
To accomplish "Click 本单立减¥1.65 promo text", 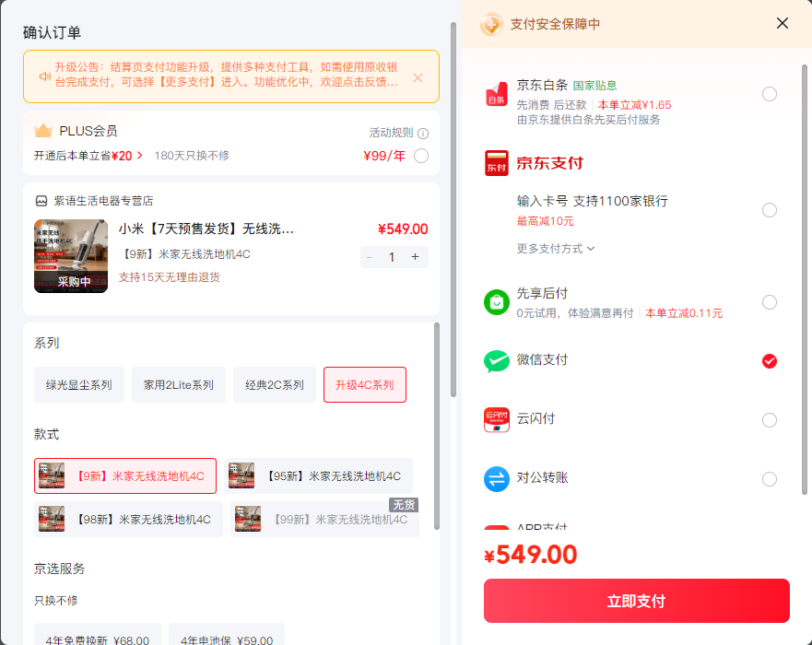I will click(634, 105).
